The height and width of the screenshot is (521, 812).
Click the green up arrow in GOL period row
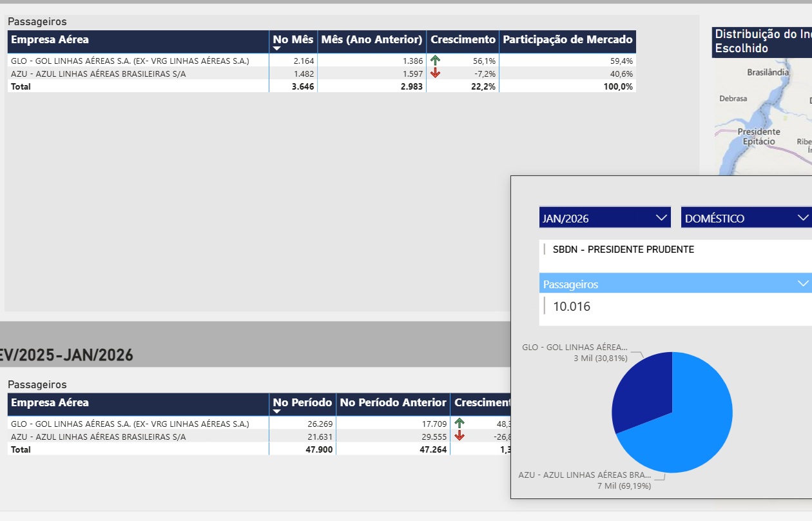click(459, 423)
